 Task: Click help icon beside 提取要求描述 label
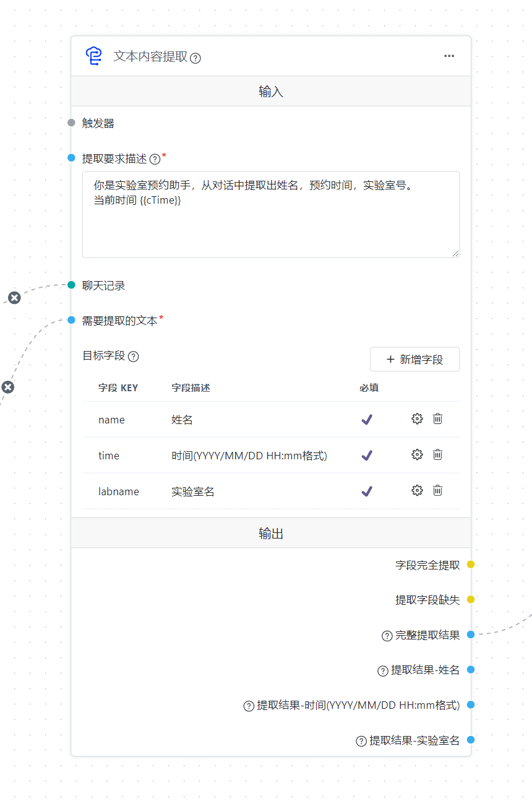155,159
